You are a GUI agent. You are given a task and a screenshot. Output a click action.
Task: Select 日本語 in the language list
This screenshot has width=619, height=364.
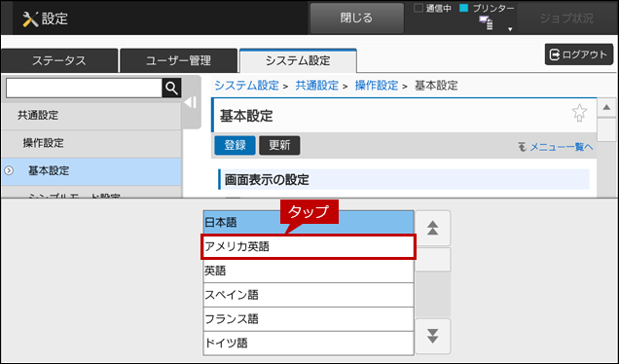(x=309, y=222)
